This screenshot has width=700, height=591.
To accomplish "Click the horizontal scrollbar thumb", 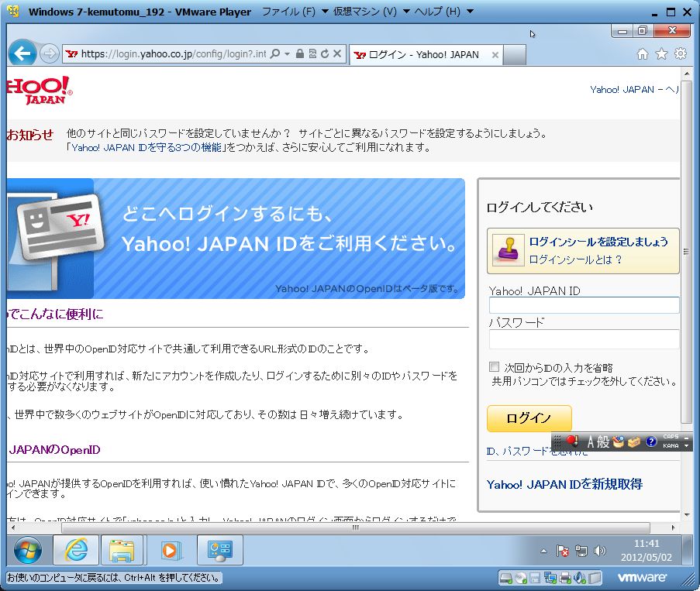I will coord(355,527).
